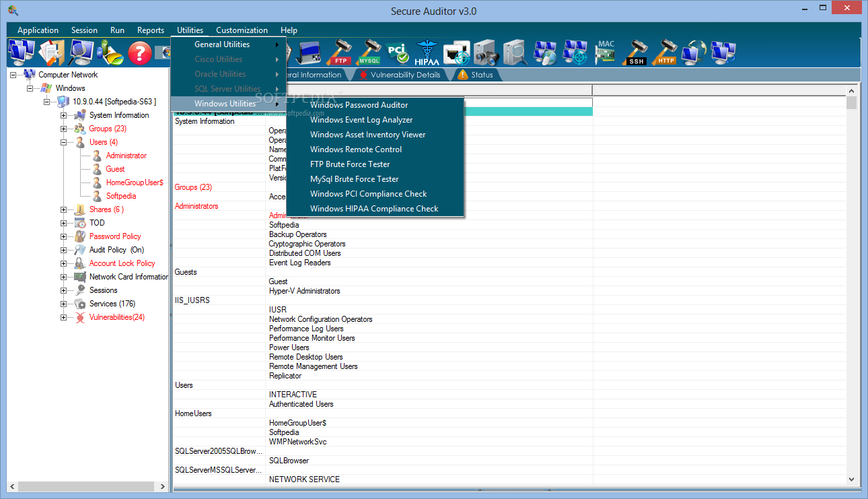This screenshot has width=868, height=499.
Task: Choose Windows Event Log Analyzer
Action: 375,120
